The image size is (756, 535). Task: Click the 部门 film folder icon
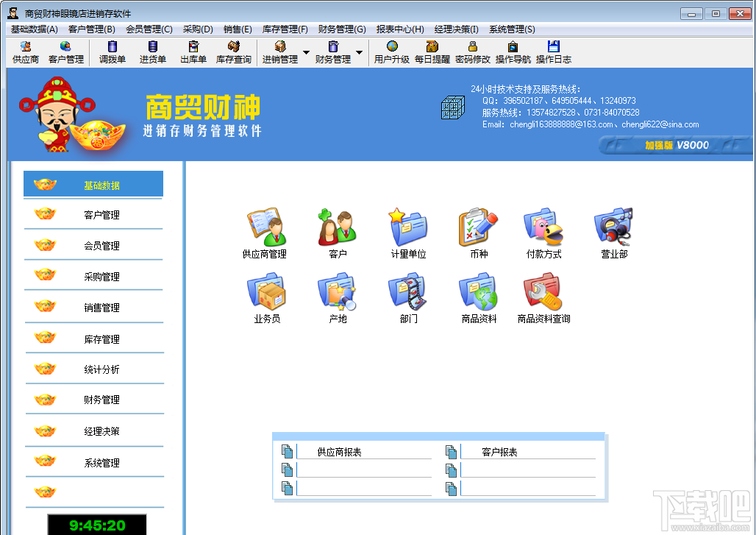[408, 291]
